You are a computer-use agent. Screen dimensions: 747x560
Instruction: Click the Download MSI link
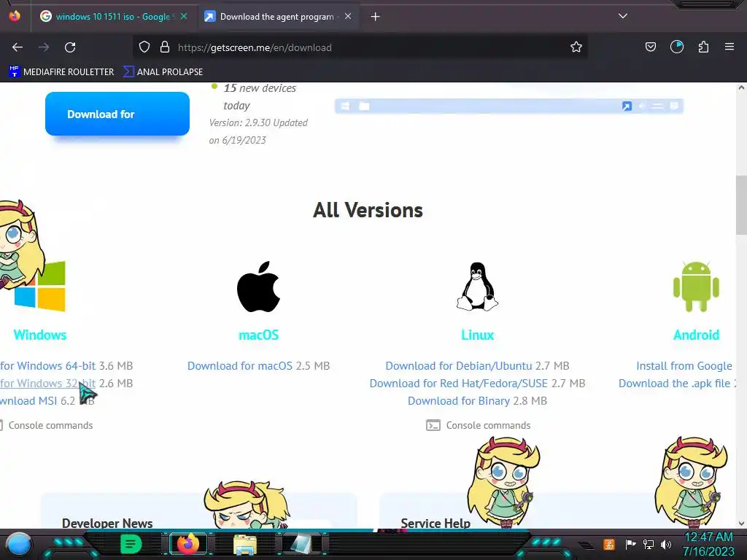pos(28,401)
